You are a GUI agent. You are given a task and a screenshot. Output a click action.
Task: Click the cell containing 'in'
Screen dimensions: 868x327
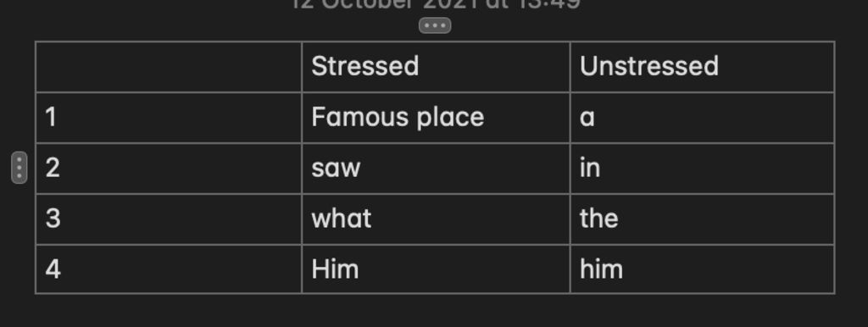tap(702, 169)
